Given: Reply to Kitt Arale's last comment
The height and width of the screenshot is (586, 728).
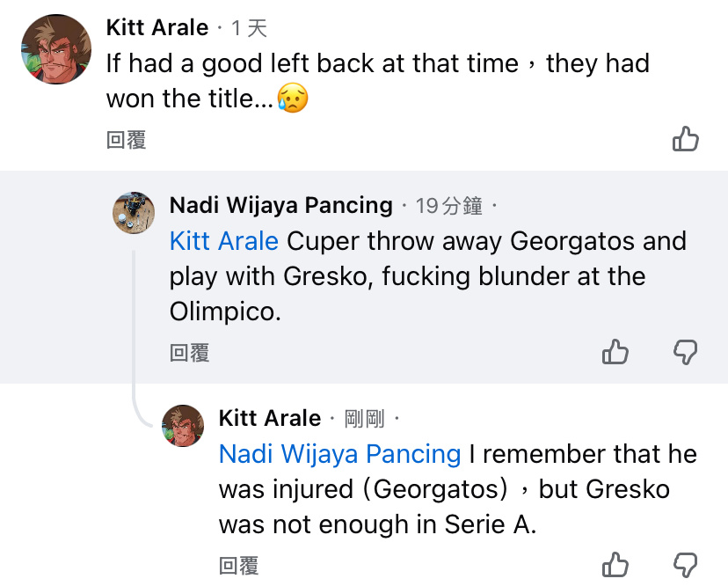Looking at the screenshot, I should [238, 566].
